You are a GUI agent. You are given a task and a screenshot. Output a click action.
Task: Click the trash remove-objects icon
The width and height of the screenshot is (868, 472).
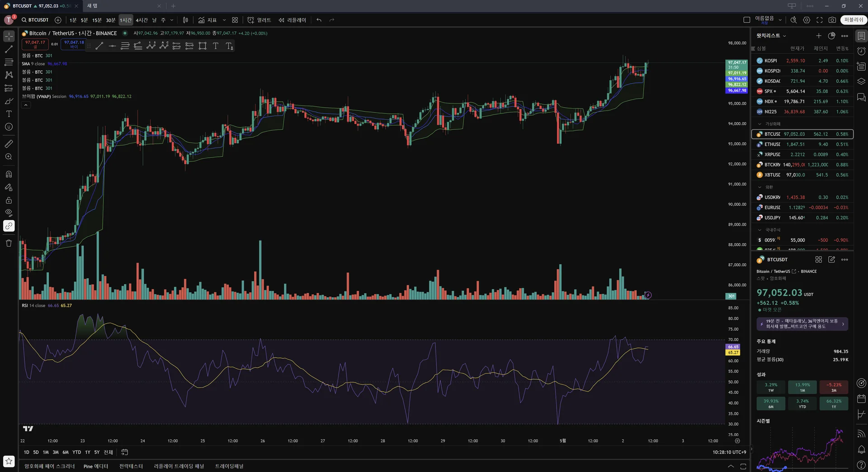click(9, 243)
